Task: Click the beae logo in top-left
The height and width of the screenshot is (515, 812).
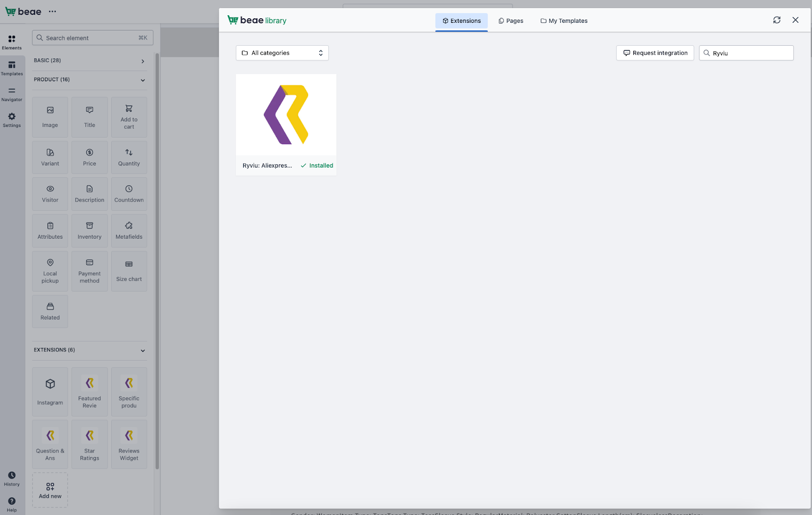Action: pos(23,11)
